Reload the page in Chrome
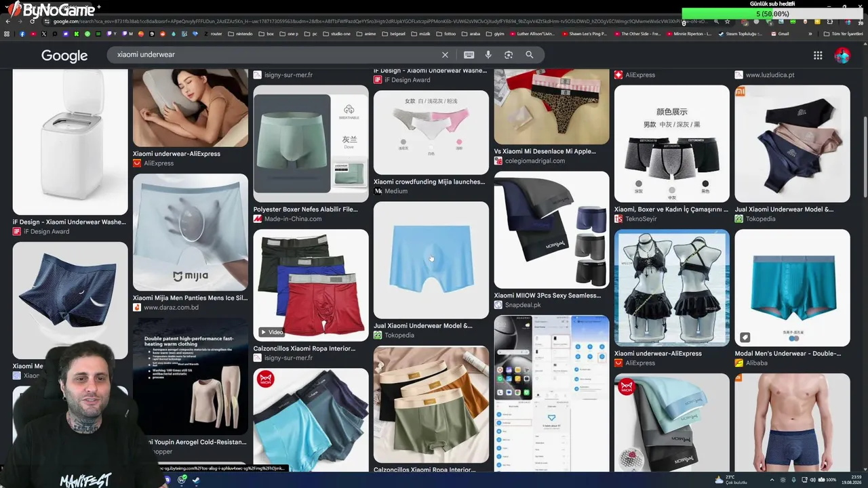 tap(32, 21)
